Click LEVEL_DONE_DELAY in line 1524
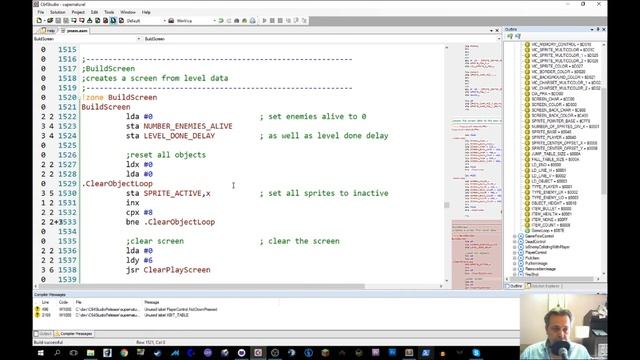This screenshot has height=360, width=640. click(x=179, y=136)
